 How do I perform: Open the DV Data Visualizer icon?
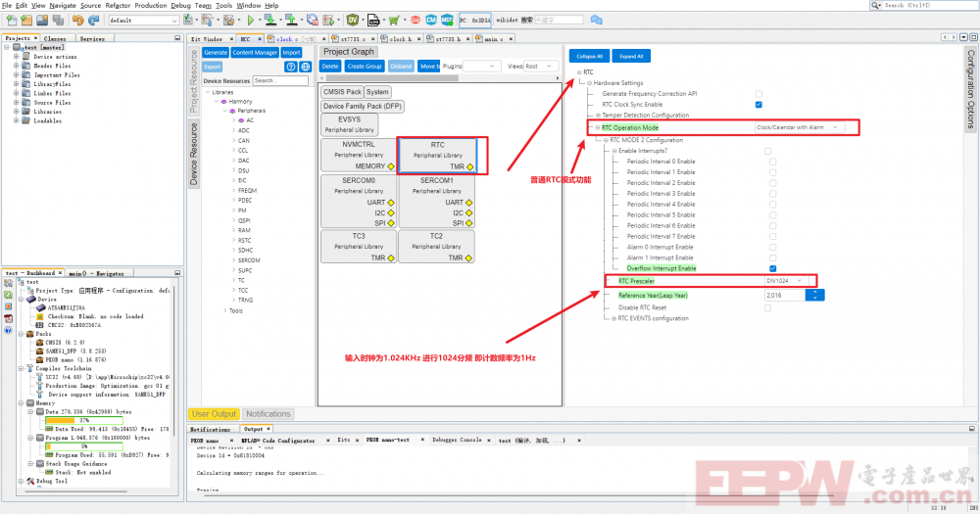(x=353, y=20)
